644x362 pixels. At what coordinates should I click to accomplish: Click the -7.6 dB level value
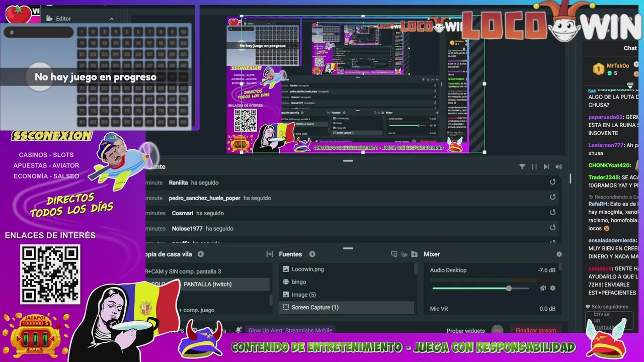(546, 270)
